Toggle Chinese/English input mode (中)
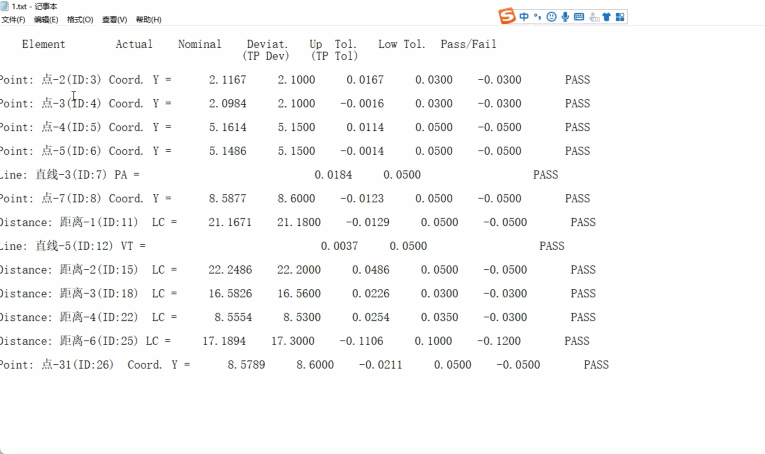Viewport: 765px width, 454px height. point(524,16)
